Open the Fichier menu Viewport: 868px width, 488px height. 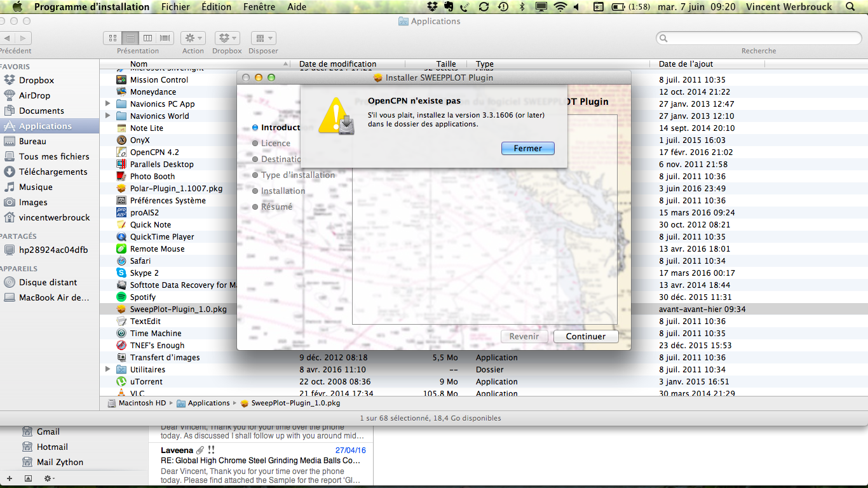pyautogui.click(x=175, y=7)
